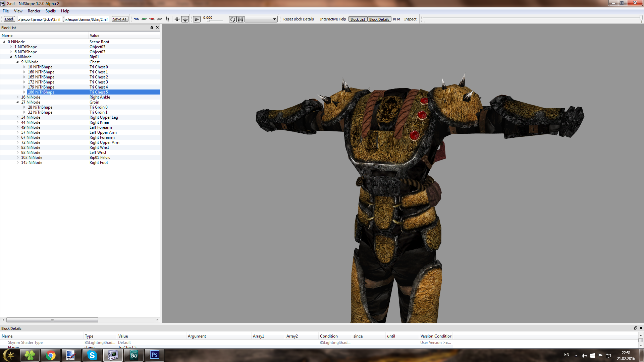
Task: Open the Start menu moon icon
Action: click(9, 355)
